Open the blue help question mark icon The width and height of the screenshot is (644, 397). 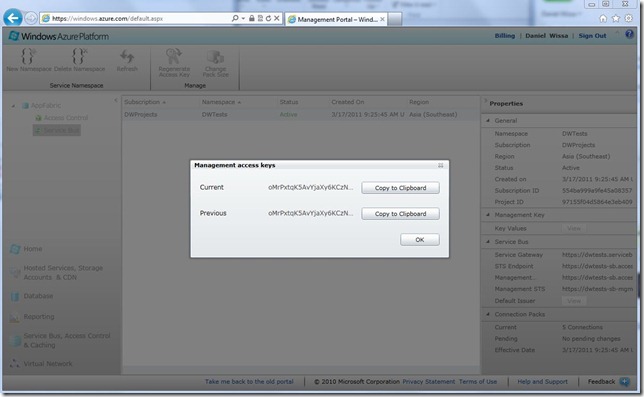(x=629, y=34)
